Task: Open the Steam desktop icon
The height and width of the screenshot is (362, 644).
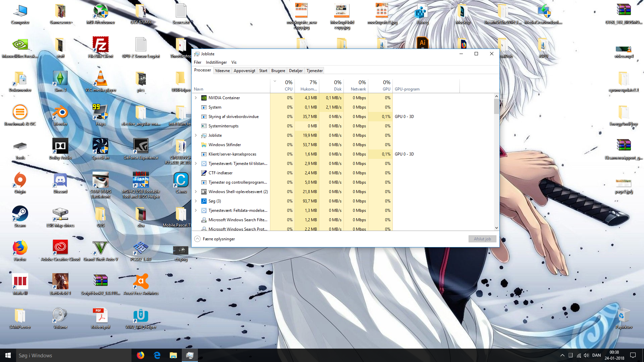Action: tap(20, 217)
